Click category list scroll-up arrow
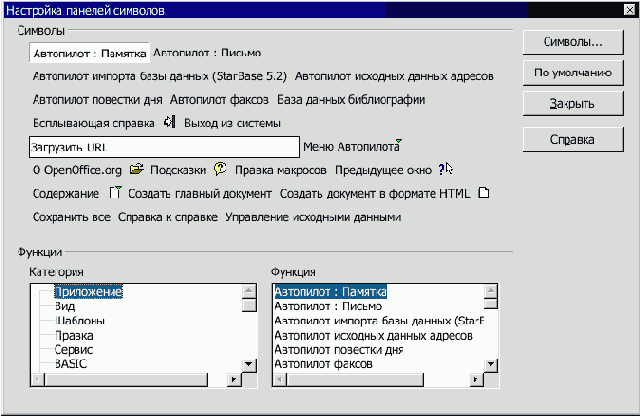 pyautogui.click(x=249, y=291)
